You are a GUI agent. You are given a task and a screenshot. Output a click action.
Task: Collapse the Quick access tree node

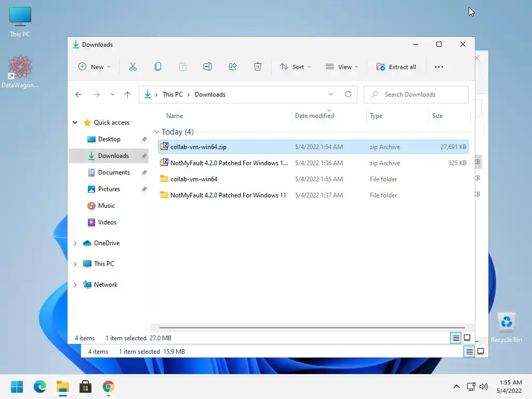pyautogui.click(x=75, y=123)
